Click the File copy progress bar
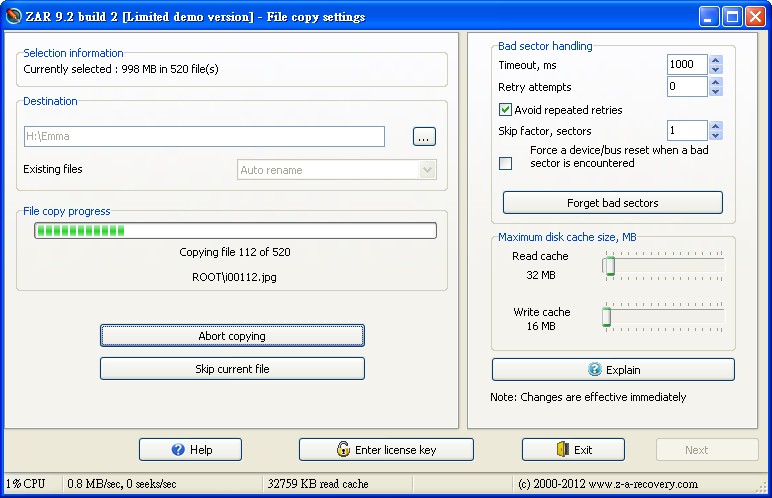Viewport: 772px width, 498px height. pyautogui.click(x=235, y=230)
